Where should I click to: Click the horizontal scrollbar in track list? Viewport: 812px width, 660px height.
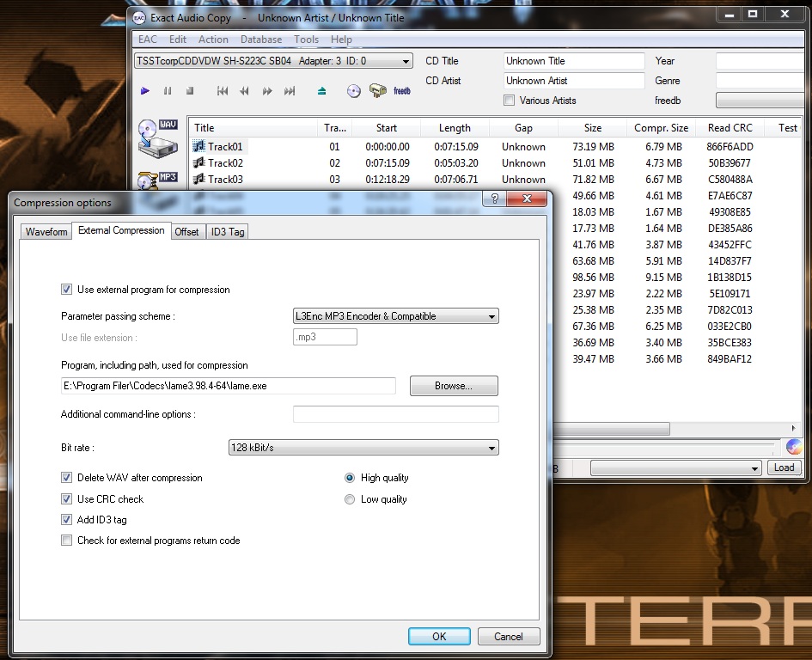[611, 429]
